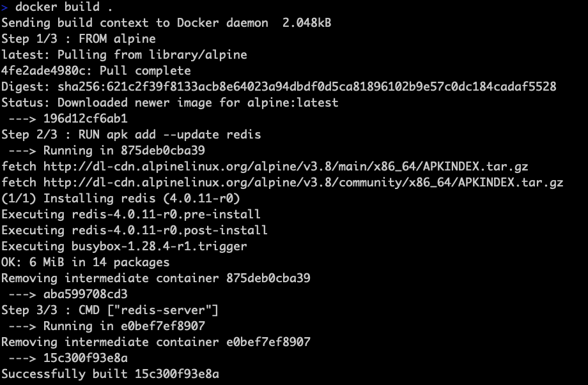The width and height of the screenshot is (588, 385).
Task: Click the 'Running in 875deb0cba39' line
Action: tap(124, 151)
